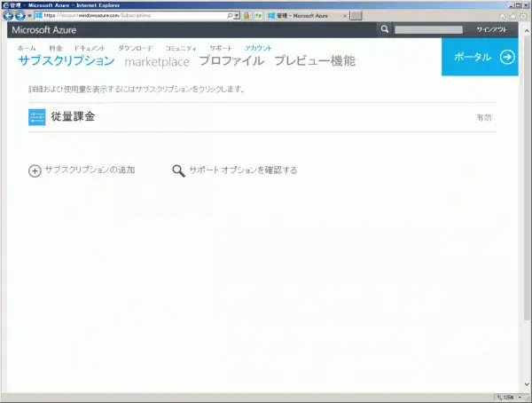Open IE tools gear icon
Viewport: 532px width, 403px height.
pyautogui.click(x=524, y=16)
